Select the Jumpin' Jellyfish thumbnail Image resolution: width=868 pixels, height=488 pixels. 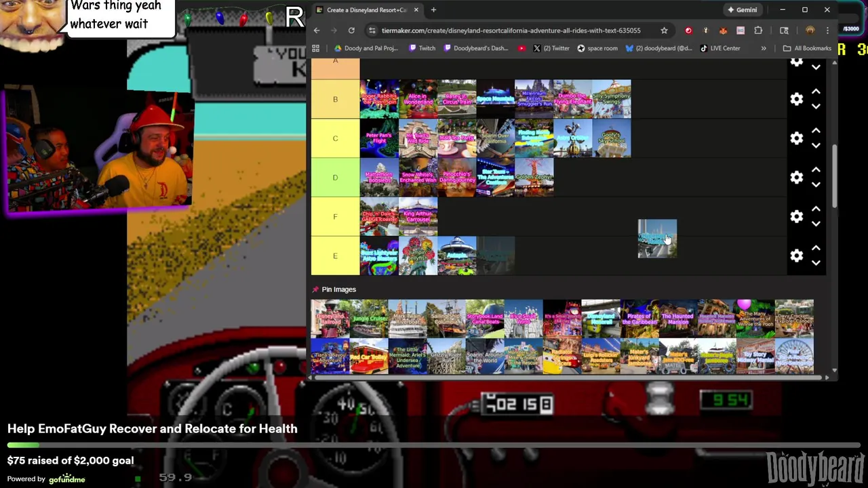[418, 256]
